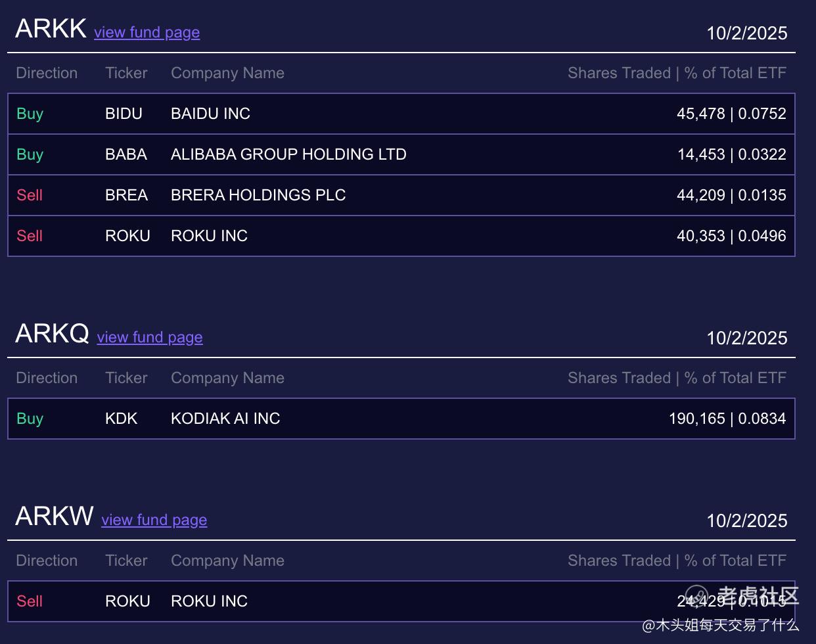Click BAIDU INC company name
The image size is (816, 644).
210,114
